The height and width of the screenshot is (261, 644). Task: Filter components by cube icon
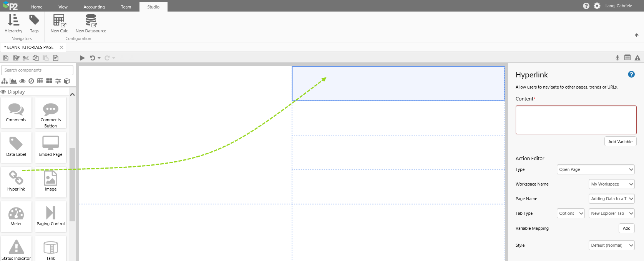click(67, 81)
